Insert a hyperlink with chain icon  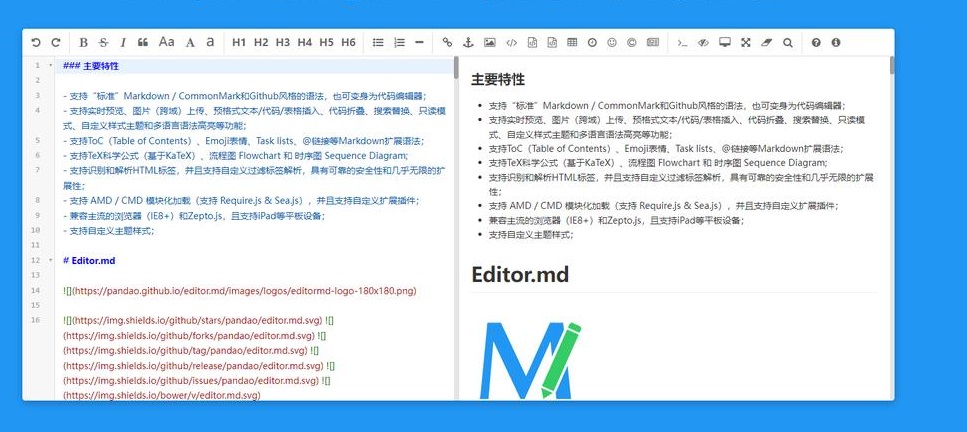(448, 43)
